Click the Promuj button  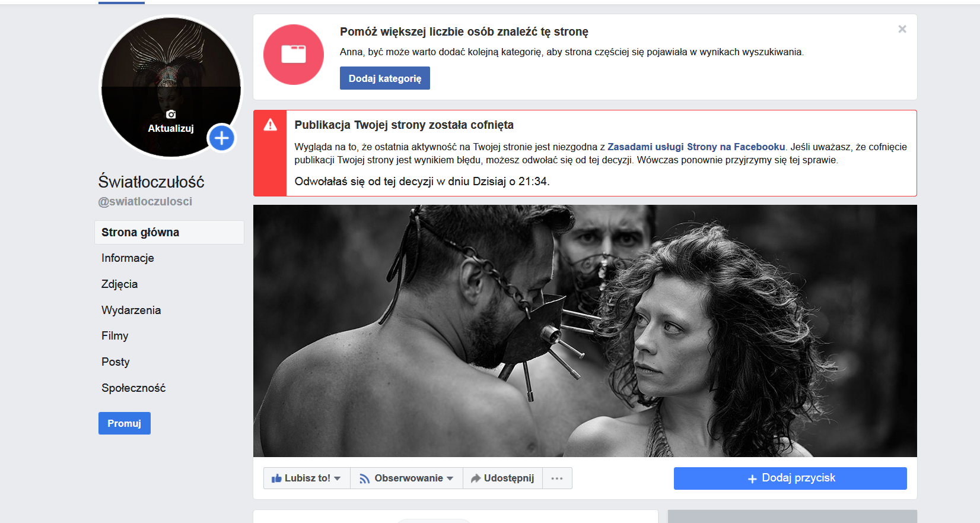point(124,423)
